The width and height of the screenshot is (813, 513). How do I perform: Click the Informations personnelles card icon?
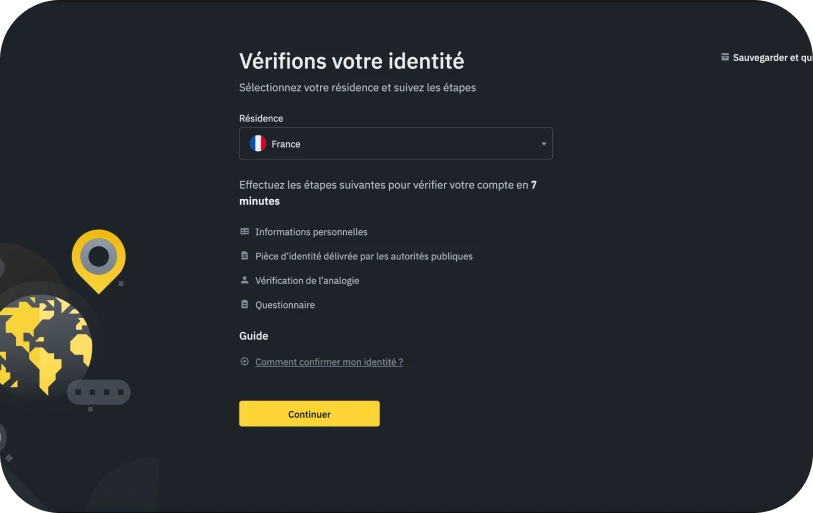click(x=245, y=231)
